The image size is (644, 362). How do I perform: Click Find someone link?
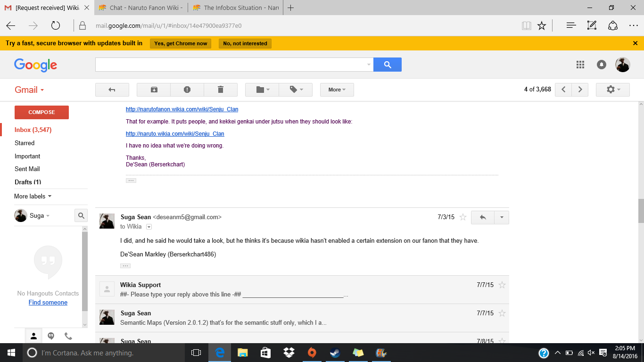click(48, 302)
